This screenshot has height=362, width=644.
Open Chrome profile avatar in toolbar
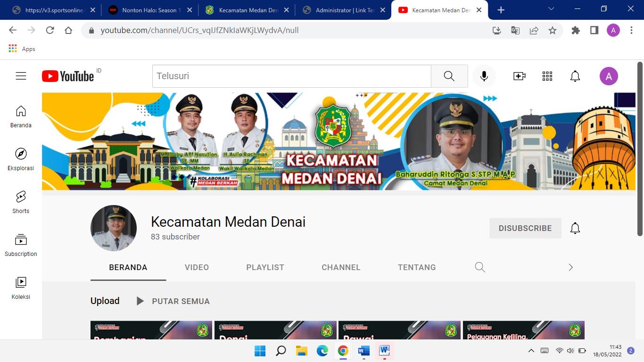click(613, 30)
